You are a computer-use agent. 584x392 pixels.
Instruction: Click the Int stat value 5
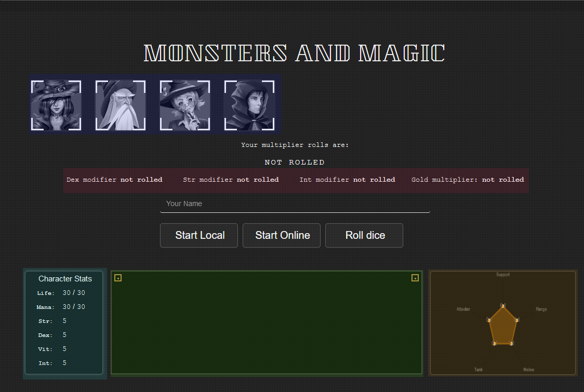click(x=64, y=362)
